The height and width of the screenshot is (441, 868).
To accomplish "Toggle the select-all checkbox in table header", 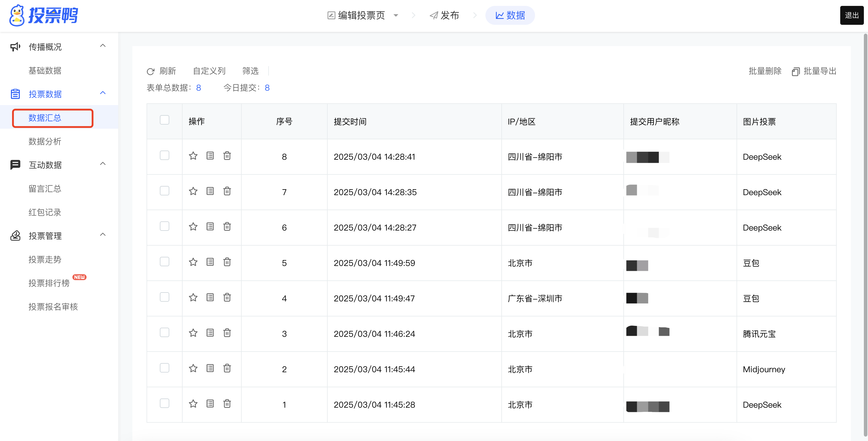I will 165,120.
